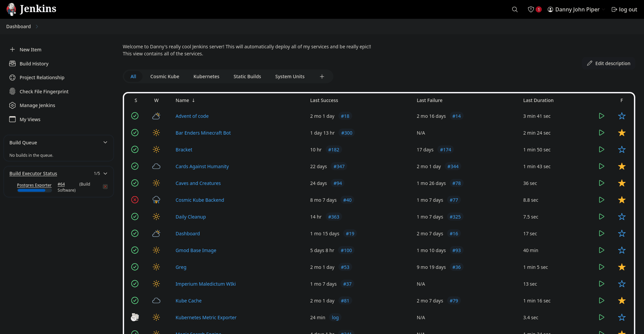
Task: Open log for Kubernetes Metric Exporter
Action: (x=335, y=318)
